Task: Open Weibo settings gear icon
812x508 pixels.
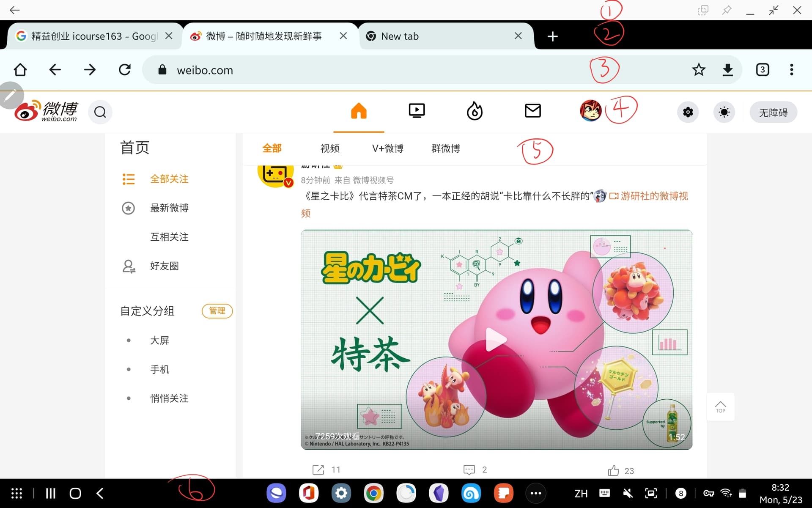Action: point(688,112)
